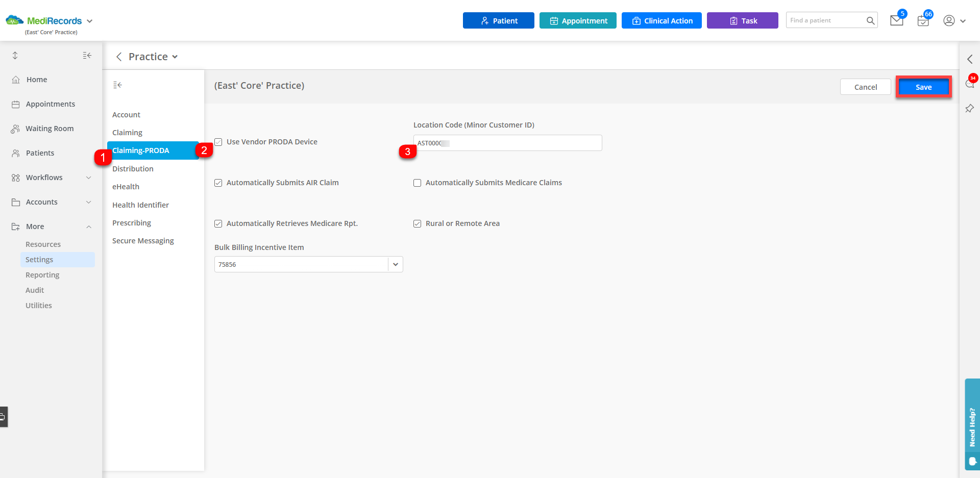Open the notifications icon with 34 badge
This screenshot has width=980, height=478.
click(x=970, y=84)
